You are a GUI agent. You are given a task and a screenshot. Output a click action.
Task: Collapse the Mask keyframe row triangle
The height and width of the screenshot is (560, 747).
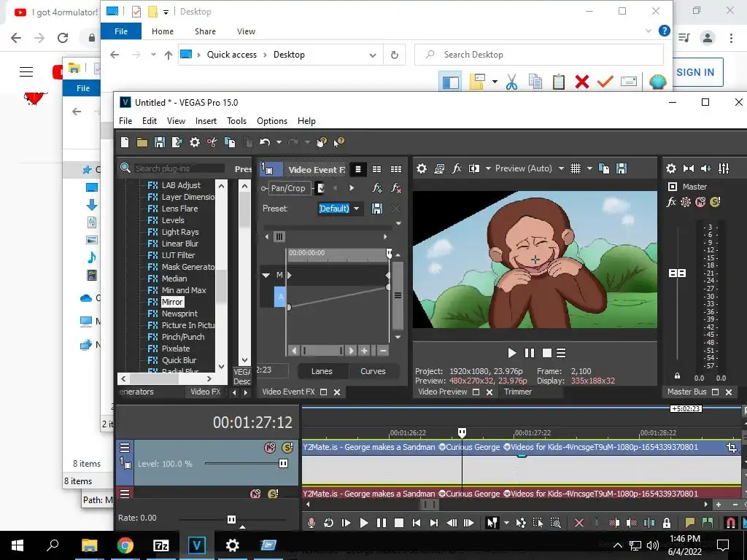coord(266,275)
